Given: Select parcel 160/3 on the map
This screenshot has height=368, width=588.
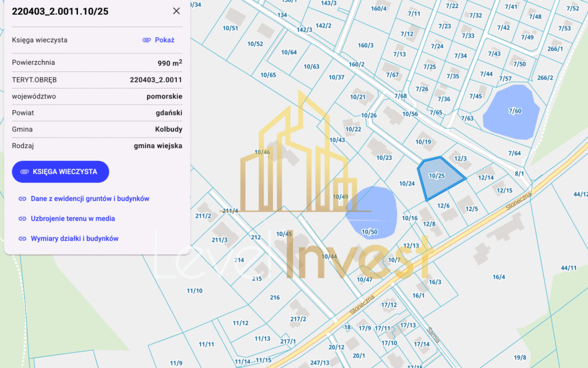Looking at the screenshot, I should click(366, 45).
